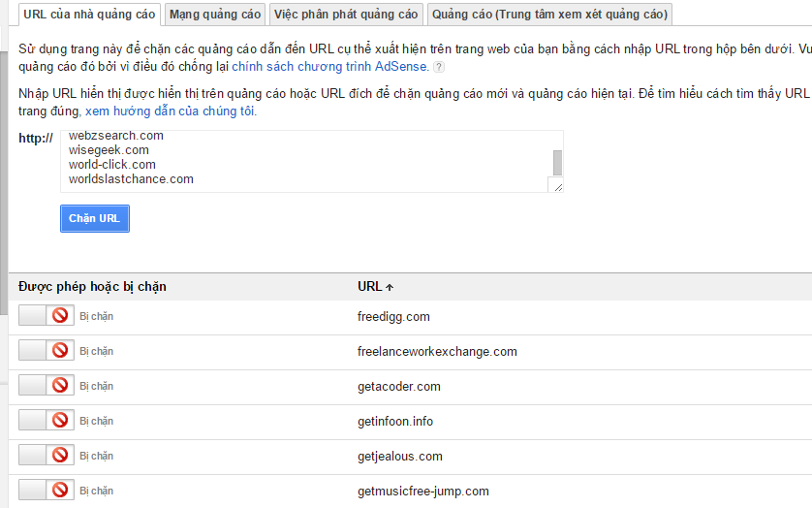The image size is (812, 508).
Task: Click the 'Chặn URL' button
Action: point(95,219)
